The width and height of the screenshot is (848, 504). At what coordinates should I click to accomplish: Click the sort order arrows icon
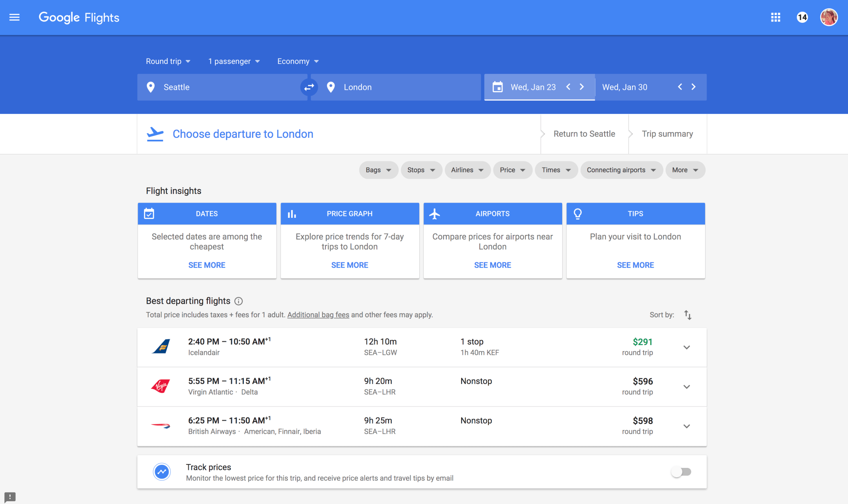point(687,315)
